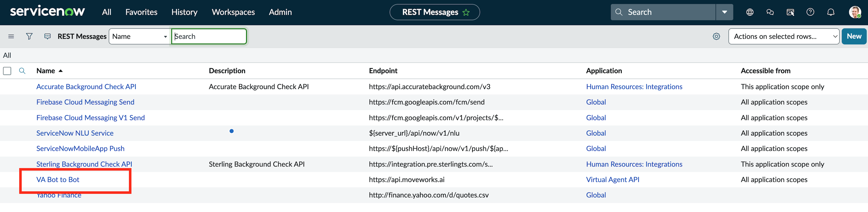Open the list context menu hamburger icon
This screenshot has width=868, height=212.
[x=11, y=36]
